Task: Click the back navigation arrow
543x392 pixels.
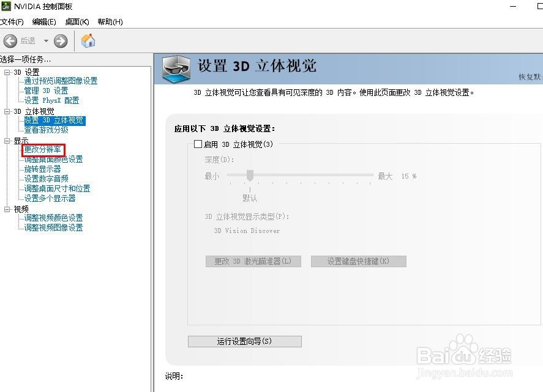Action: [x=10, y=41]
